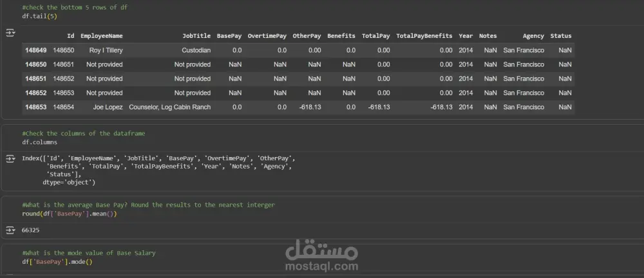
Task: Select the 'OvertimePay' column header
Action: pyautogui.click(x=267, y=36)
